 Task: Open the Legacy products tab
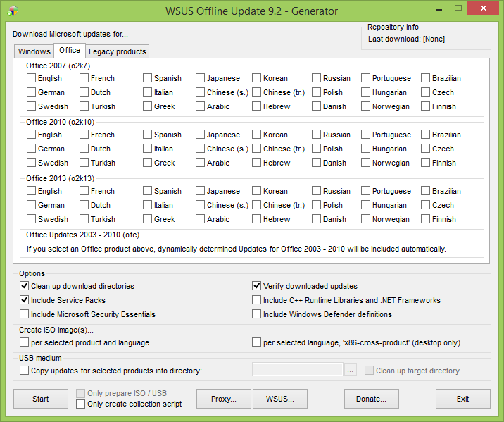pos(117,51)
